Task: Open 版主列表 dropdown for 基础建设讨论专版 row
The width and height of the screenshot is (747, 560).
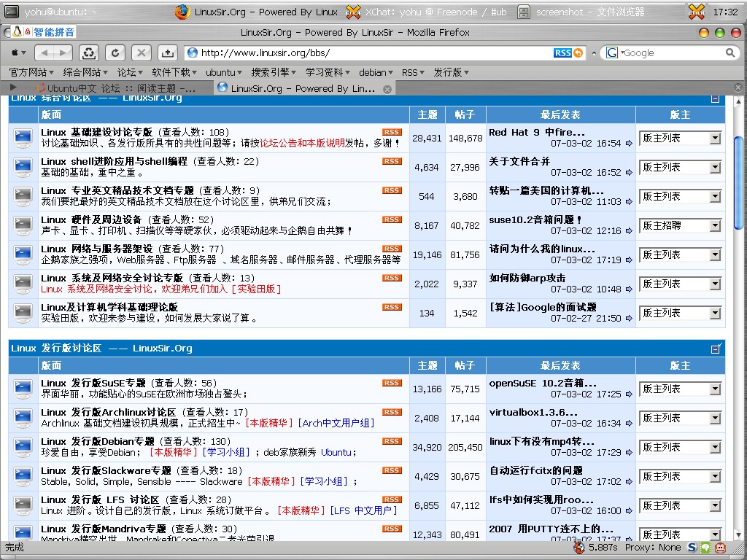Action: pos(680,138)
